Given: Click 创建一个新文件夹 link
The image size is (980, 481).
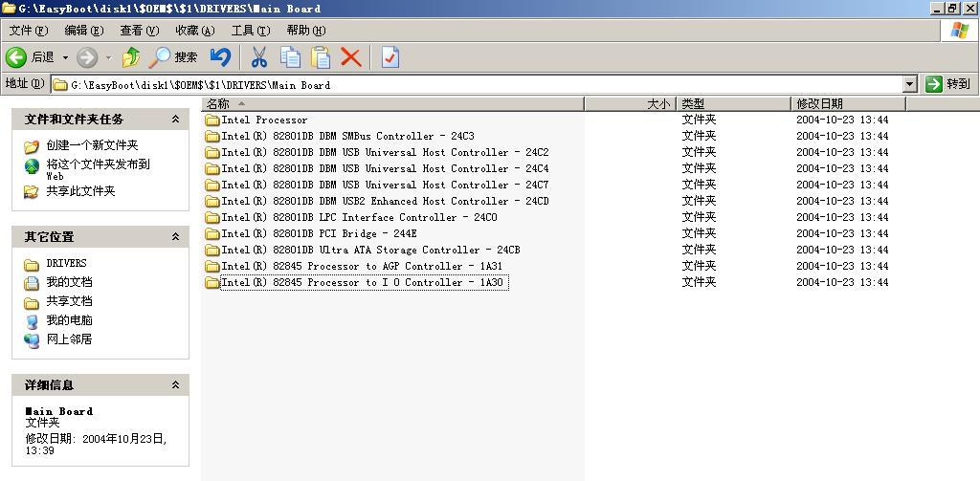Looking at the screenshot, I should click(x=92, y=145).
